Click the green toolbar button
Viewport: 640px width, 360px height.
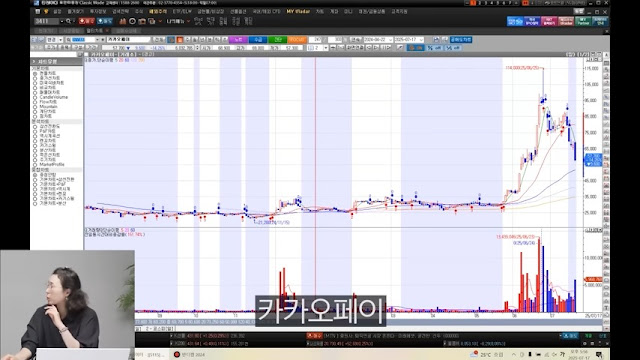[278, 40]
